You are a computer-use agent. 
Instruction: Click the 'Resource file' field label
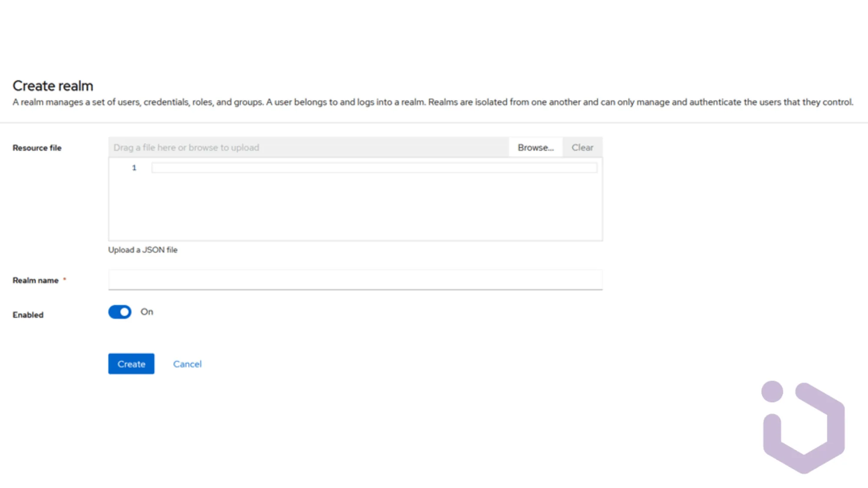pos(37,148)
